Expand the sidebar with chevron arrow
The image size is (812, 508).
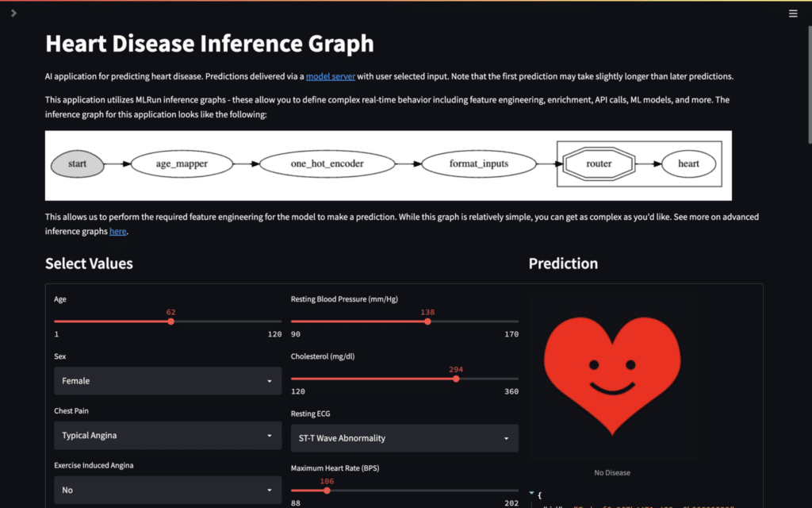pyautogui.click(x=14, y=13)
